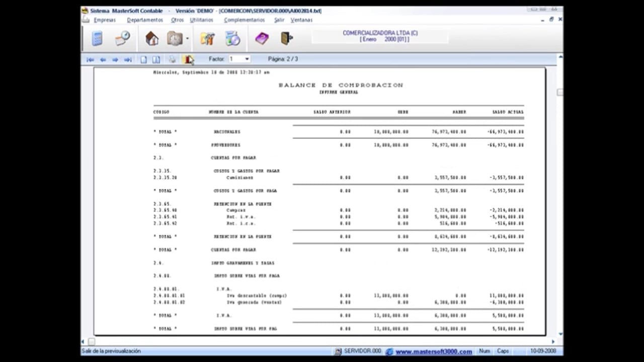The height and width of the screenshot is (362, 644).
Task: Click the calculator icon in main toolbar
Action: pos(97,38)
